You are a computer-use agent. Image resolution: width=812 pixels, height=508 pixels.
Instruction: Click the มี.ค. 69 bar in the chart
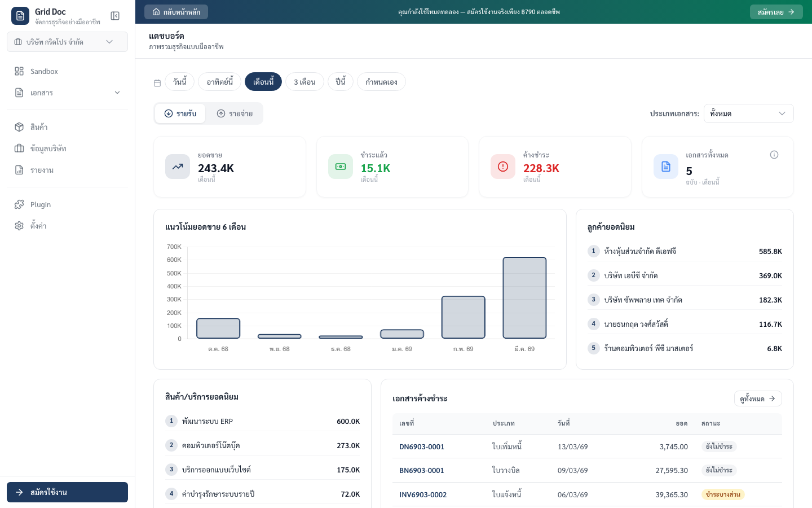(524, 298)
